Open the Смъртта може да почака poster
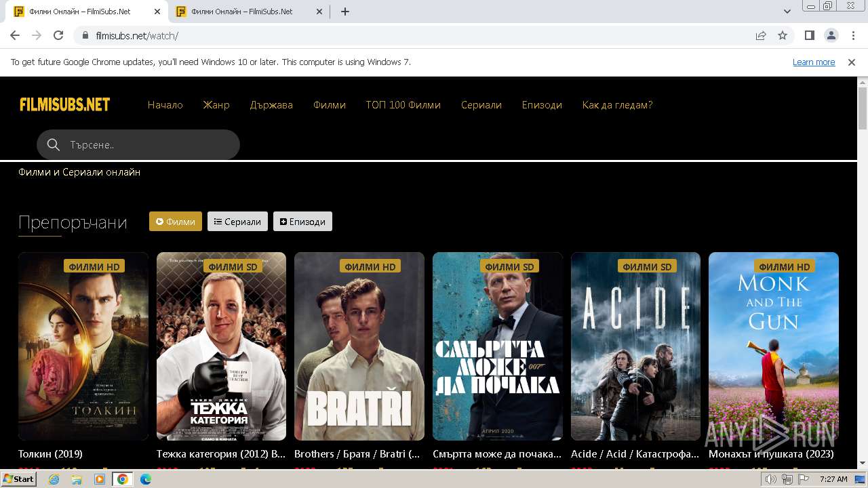The image size is (868, 488). coord(498,346)
